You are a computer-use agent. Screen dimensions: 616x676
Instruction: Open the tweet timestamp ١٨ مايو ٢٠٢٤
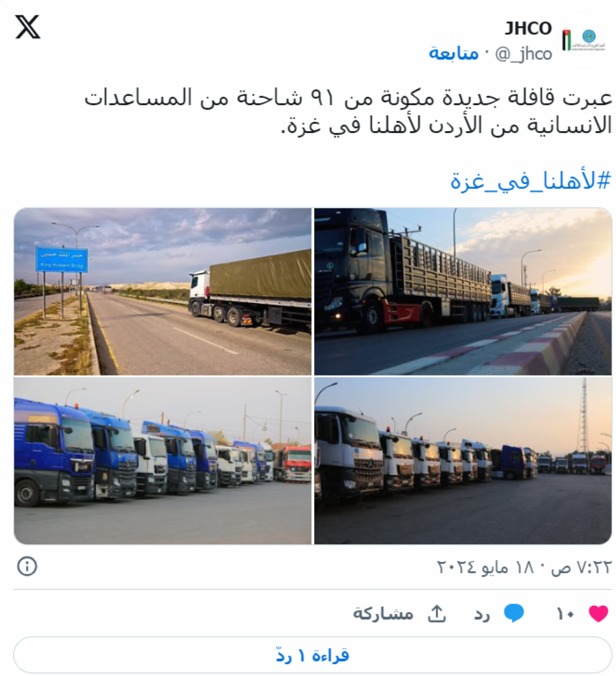[524, 566]
